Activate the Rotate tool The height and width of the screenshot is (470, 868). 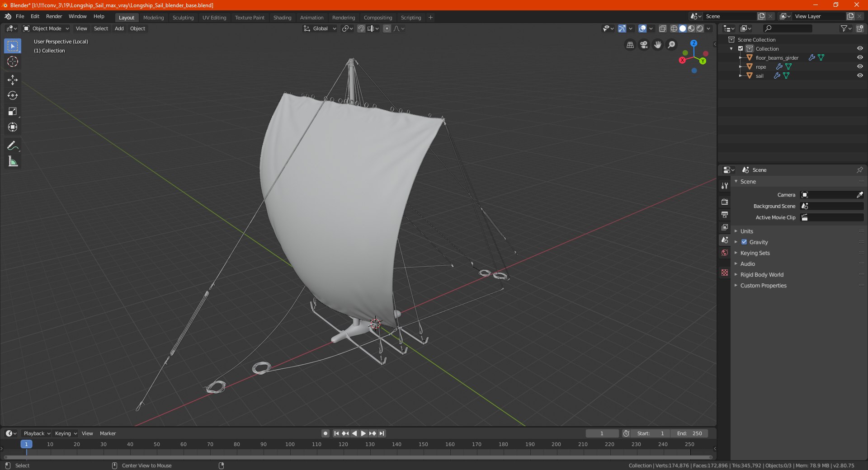coord(13,96)
